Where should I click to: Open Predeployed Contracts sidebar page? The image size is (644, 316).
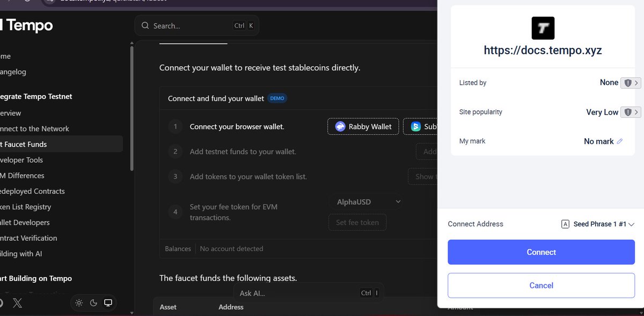32,191
